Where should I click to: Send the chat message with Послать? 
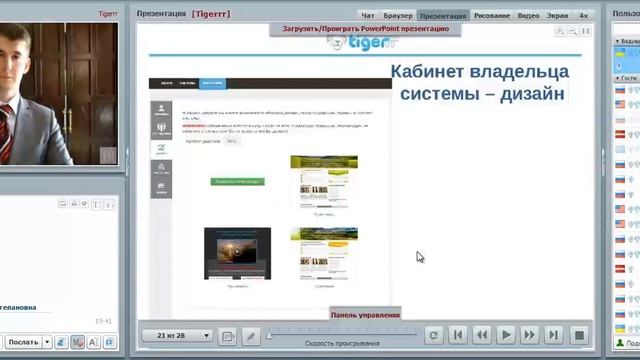(x=23, y=342)
